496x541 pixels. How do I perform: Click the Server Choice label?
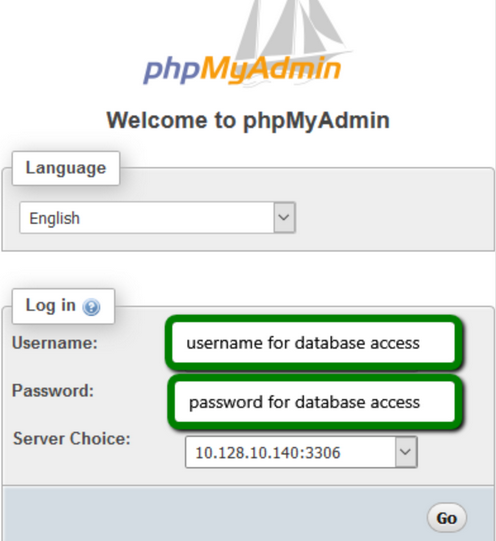pyautogui.click(x=72, y=439)
